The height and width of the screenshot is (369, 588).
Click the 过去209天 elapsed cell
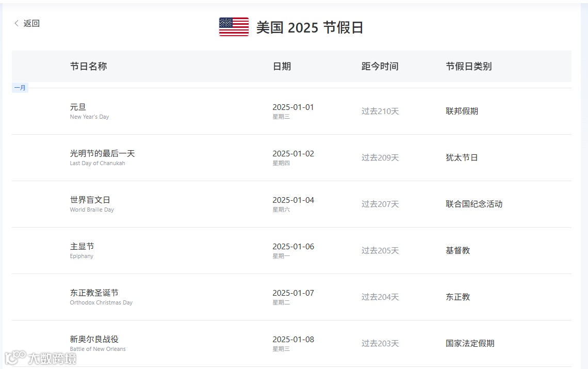pyautogui.click(x=380, y=157)
